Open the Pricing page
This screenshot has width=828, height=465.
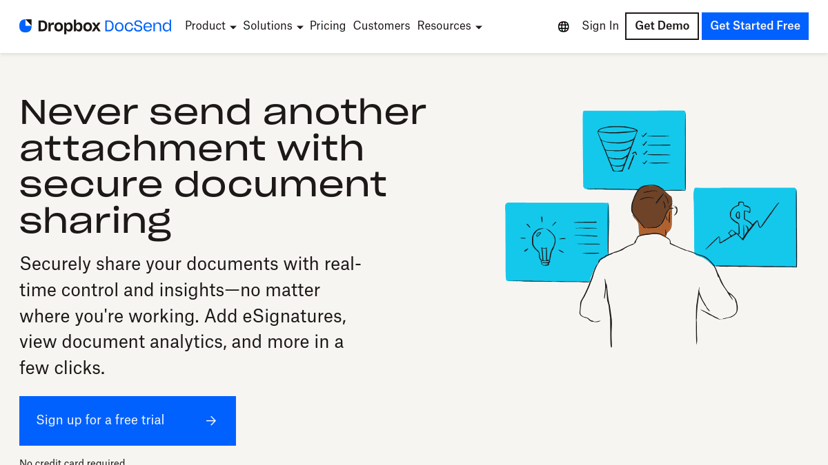327,26
